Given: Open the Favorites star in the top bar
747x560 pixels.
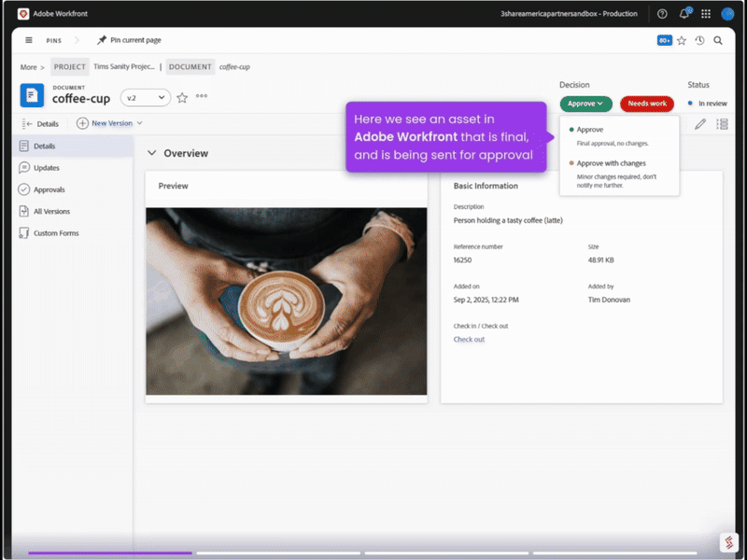Looking at the screenshot, I should [x=682, y=40].
